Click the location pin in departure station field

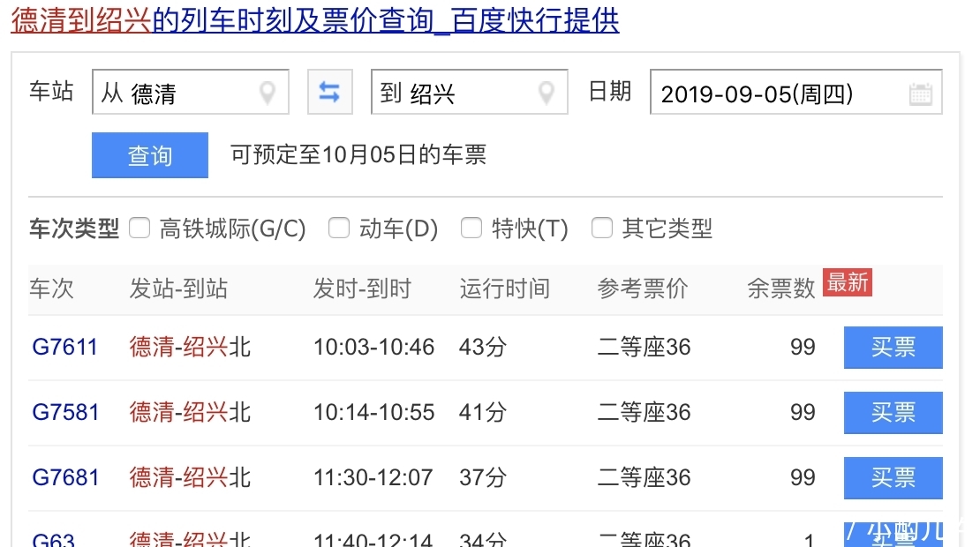(x=268, y=92)
